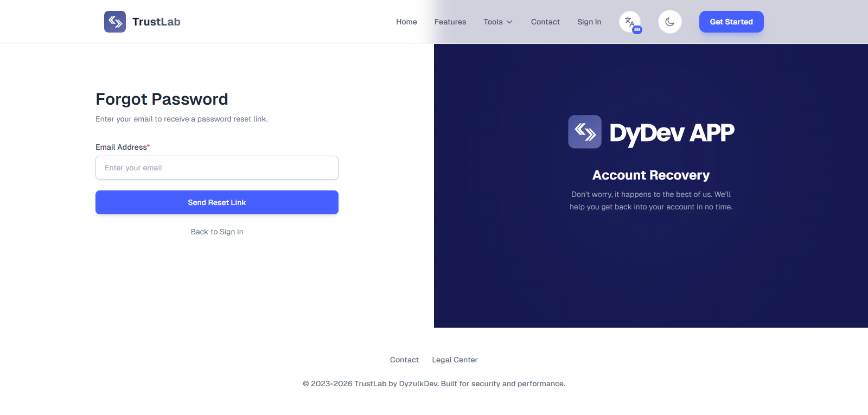Click the Email Address field label

coord(122,147)
